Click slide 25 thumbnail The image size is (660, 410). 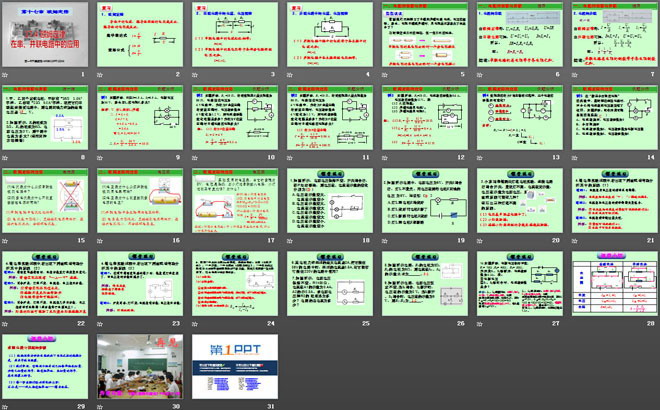pos(328,281)
